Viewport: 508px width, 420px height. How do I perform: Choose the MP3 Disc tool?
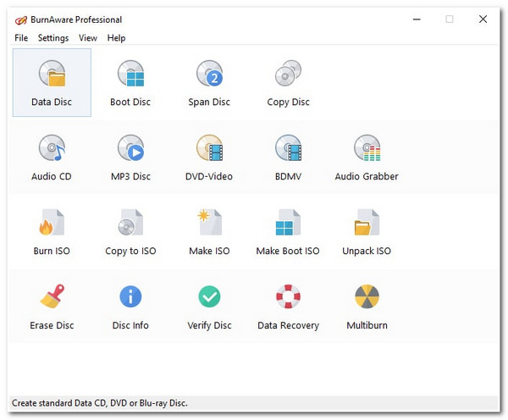click(130, 157)
